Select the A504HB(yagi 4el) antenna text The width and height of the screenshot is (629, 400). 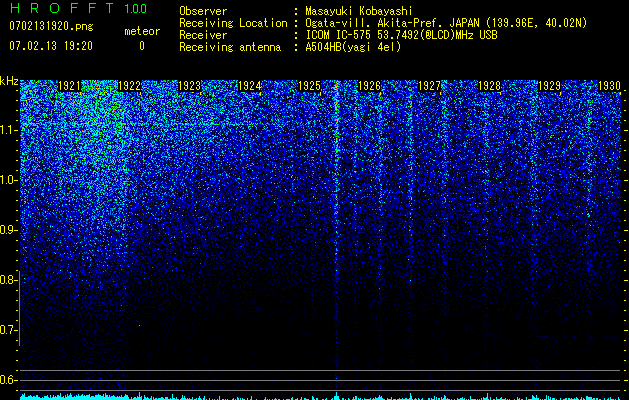353,47
